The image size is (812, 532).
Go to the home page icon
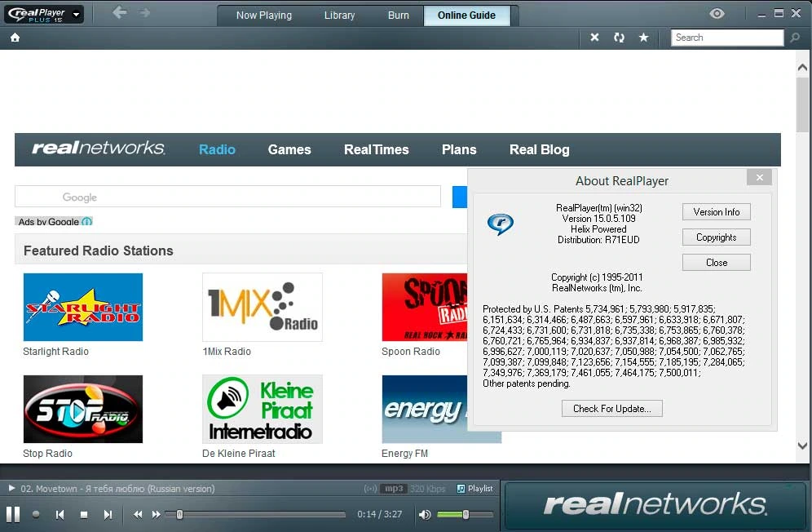15,38
